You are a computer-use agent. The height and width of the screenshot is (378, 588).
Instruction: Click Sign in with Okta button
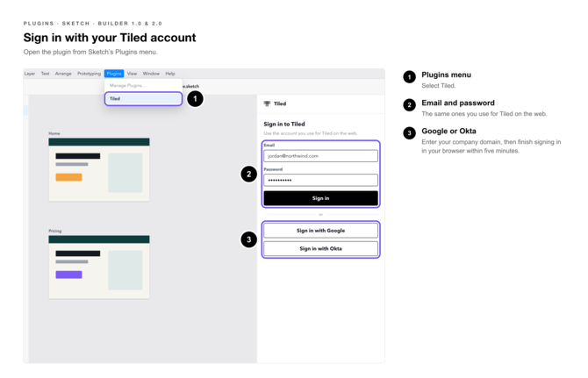point(320,249)
